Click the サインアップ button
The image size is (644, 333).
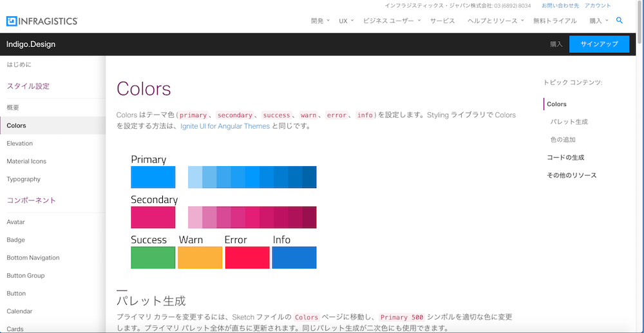[599, 44]
